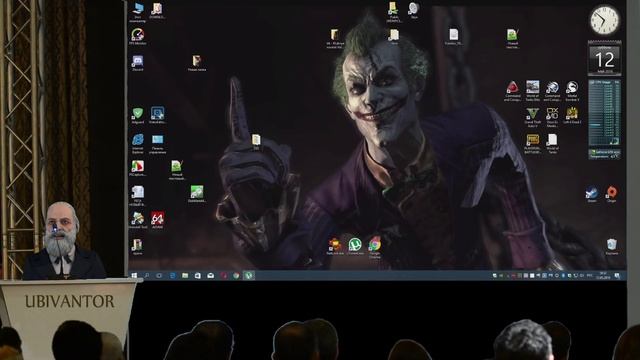Open Microsoft Store taskbar icon

(x=198, y=276)
